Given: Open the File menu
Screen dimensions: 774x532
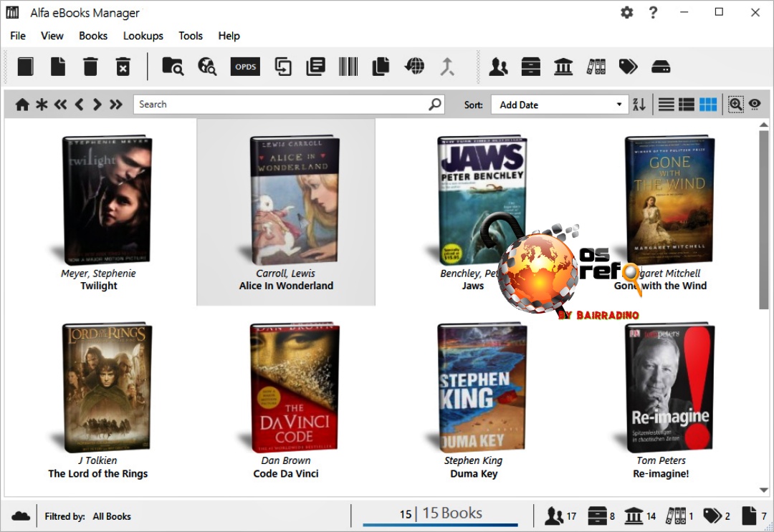Looking at the screenshot, I should pyautogui.click(x=18, y=36).
